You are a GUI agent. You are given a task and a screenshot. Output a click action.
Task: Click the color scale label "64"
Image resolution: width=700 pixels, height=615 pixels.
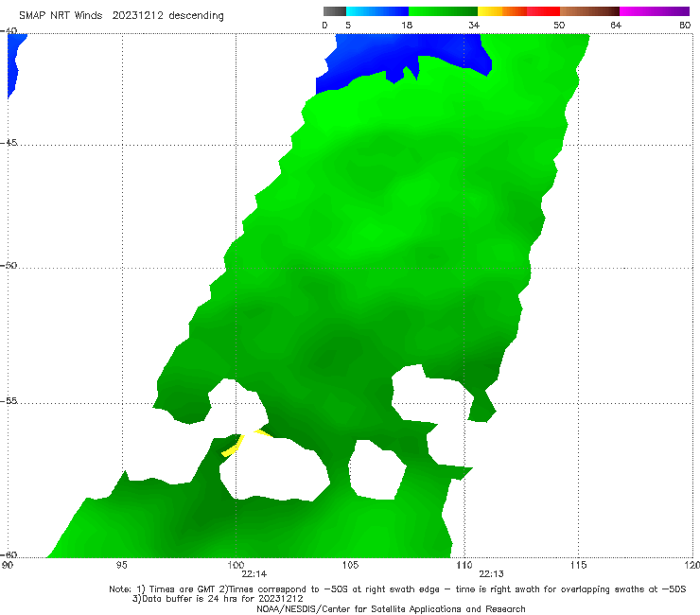[x=616, y=26]
